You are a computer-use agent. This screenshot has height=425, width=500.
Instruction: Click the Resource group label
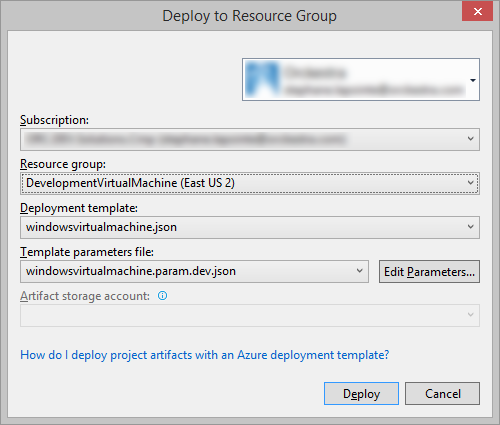pos(63,164)
